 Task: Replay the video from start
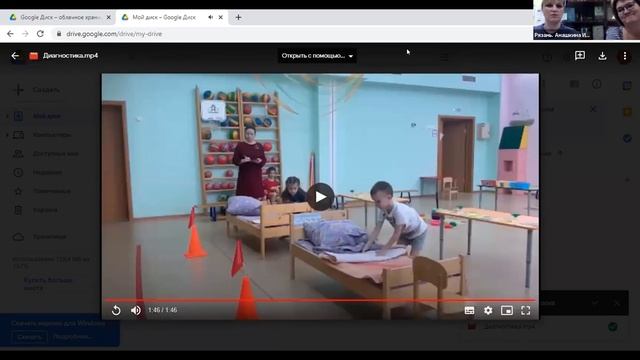pyautogui.click(x=116, y=310)
